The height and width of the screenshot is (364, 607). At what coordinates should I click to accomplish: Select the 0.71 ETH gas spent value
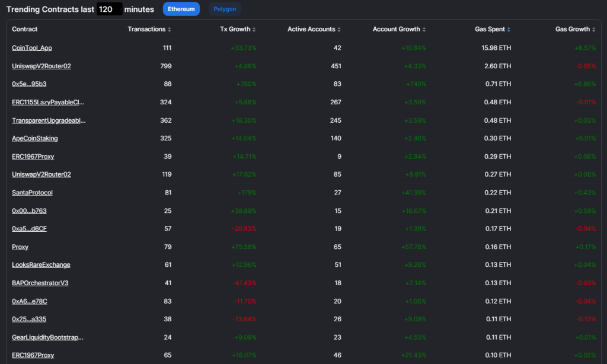pyautogui.click(x=498, y=84)
